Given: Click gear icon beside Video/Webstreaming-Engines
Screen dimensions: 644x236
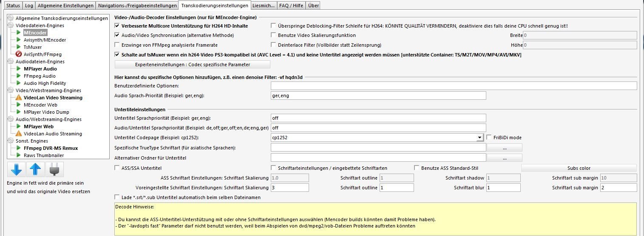Looking at the screenshot, I should pos(11,90).
